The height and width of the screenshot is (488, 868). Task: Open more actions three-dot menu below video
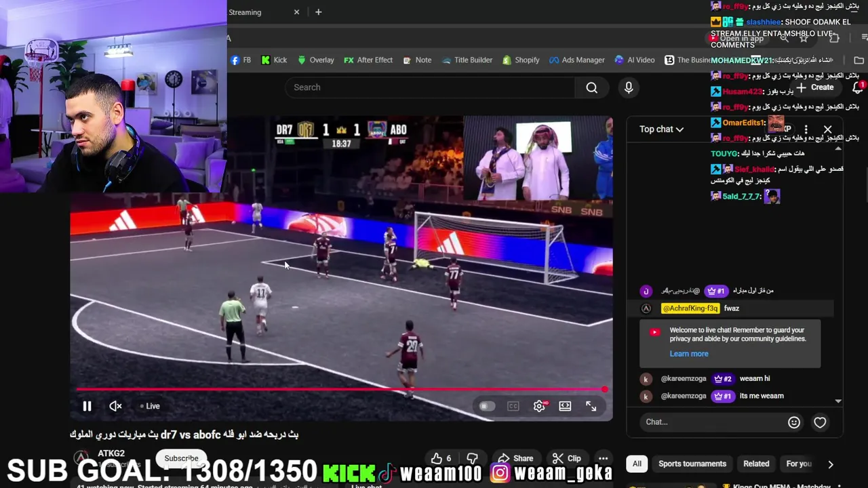pyautogui.click(x=603, y=458)
